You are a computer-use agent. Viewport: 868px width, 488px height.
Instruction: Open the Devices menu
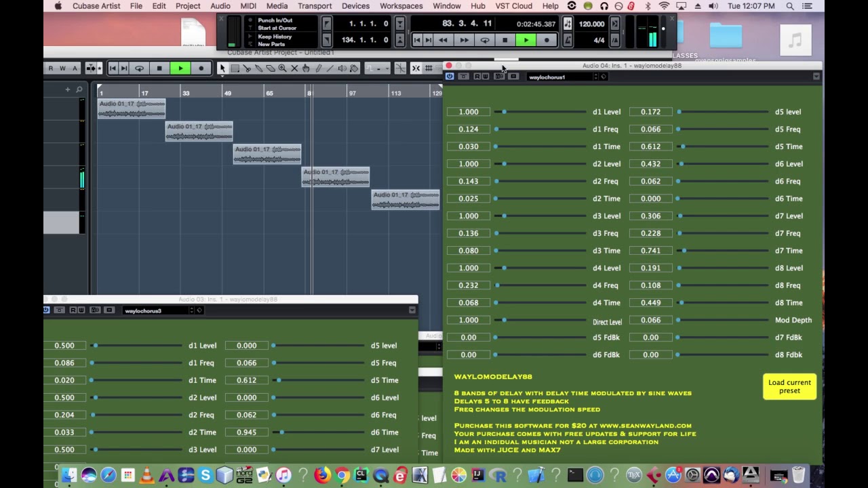tap(355, 6)
